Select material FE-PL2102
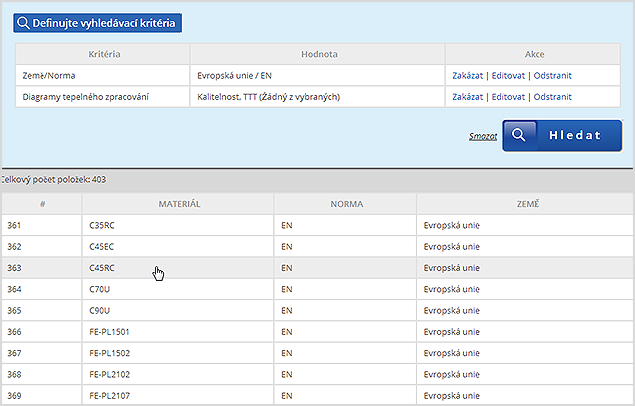 point(109,374)
